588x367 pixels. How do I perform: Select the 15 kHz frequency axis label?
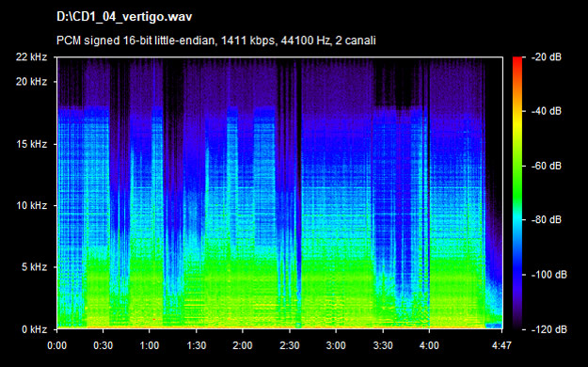point(31,144)
